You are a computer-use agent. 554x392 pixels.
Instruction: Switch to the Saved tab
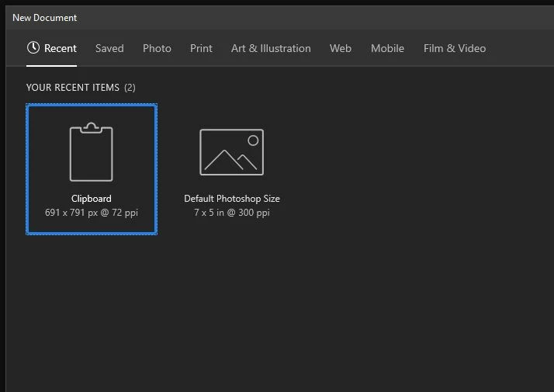109,48
